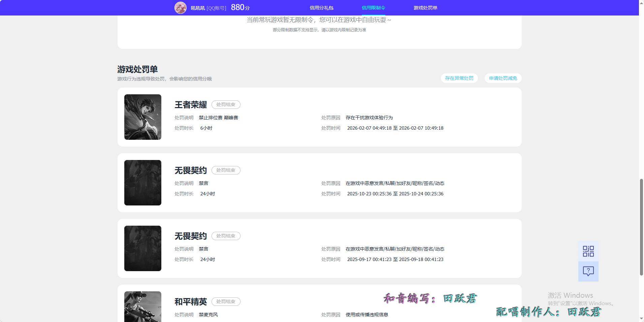
Task: Click the 6小时 duration value
Action: [x=206, y=128]
